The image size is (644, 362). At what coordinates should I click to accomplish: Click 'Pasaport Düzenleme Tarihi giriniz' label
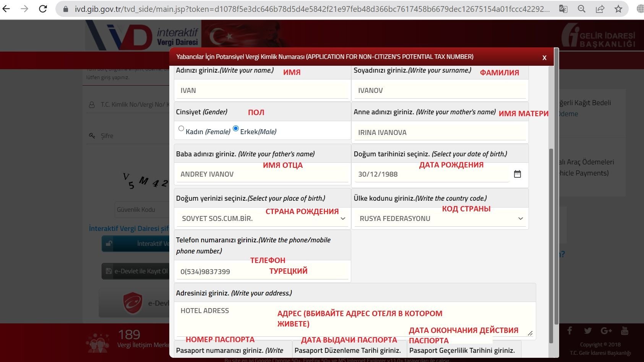(x=348, y=351)
